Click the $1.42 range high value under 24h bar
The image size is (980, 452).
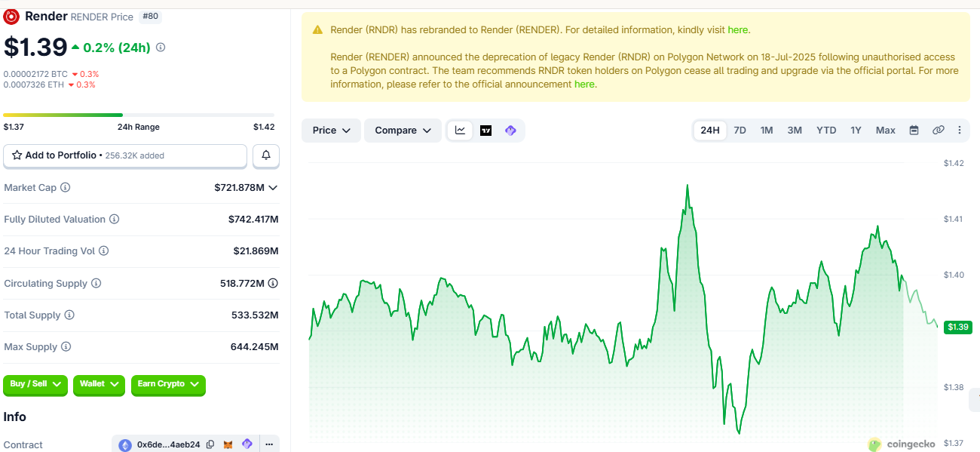click(264, 127)
